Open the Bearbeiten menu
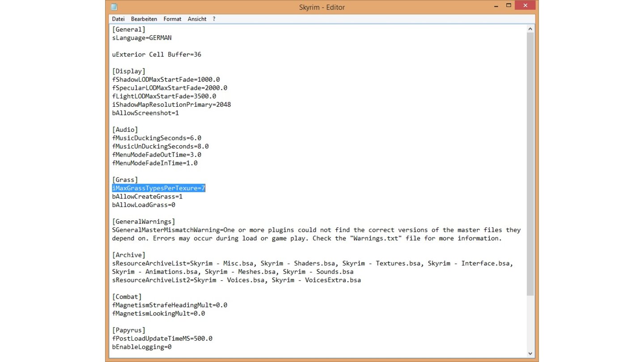This screenshot has width=644, height=362. pyautogui.click(x=144, y=19)
